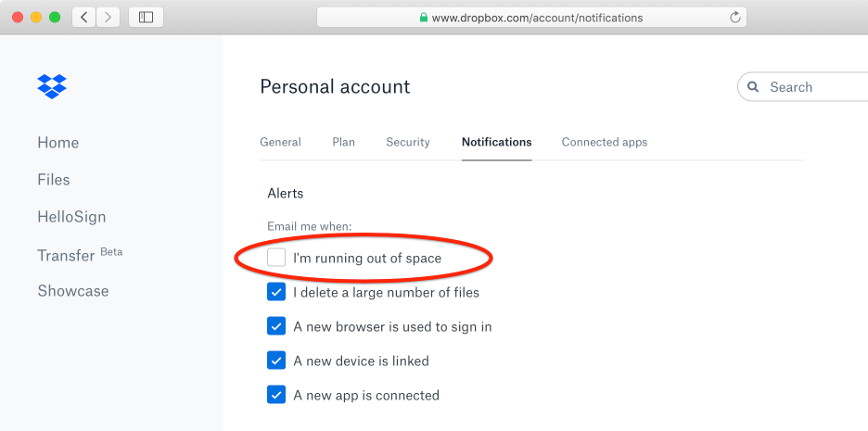The height and width of the screenshot is (431, 868).
Task: Toggle "A new app is connected" checkbox
Action: (x=276, y=395)
